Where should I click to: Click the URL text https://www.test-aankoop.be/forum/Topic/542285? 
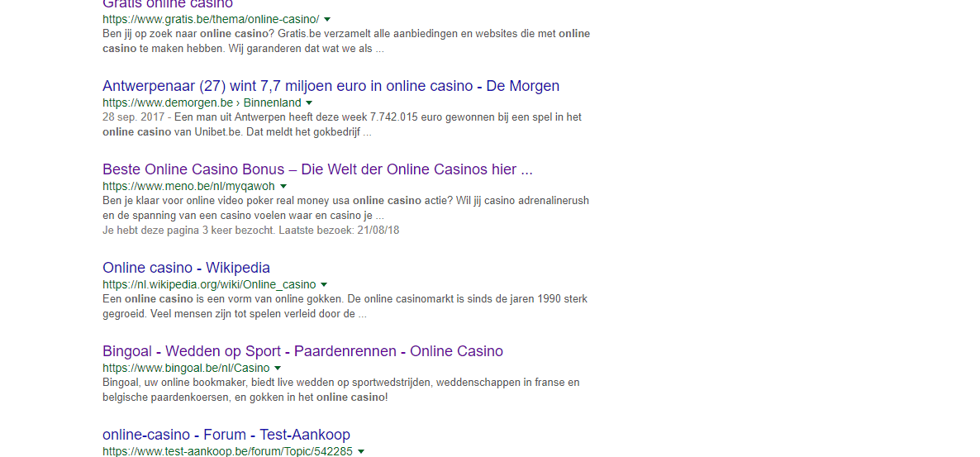227,451
